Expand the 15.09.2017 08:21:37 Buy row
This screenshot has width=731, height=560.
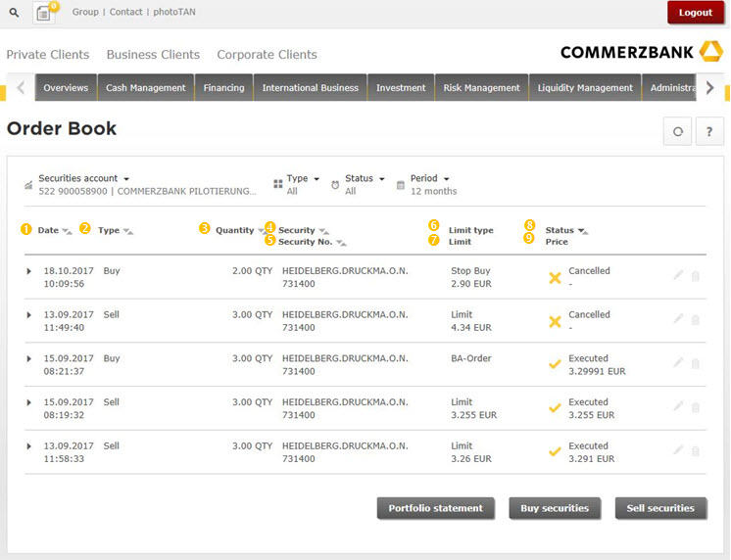pyautogui.click(x=28, y=358)
